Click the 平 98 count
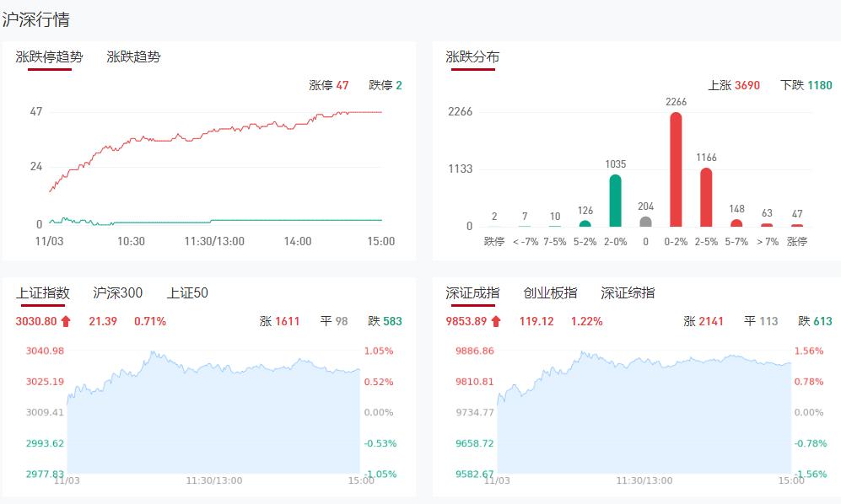841x504 pixels. pyautogui.click(x=333, y=321)
